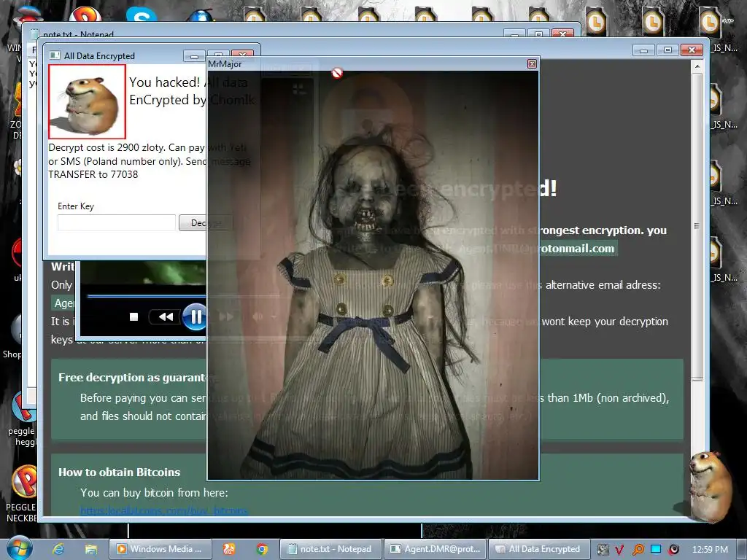Viewport: 747px width, 560px height.
Task: Click 'Decrypt cost is 2900 zloty' text
Action: click(x=105, y=147)
